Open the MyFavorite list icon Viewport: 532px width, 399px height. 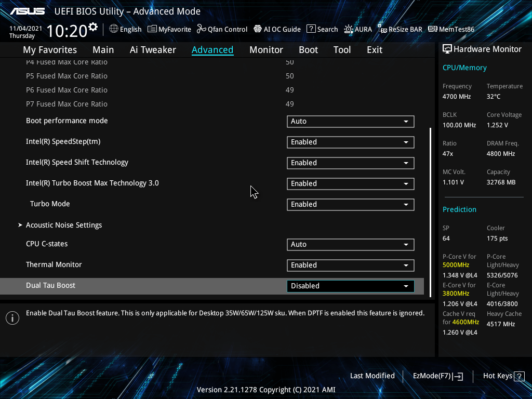click(152, 29)
